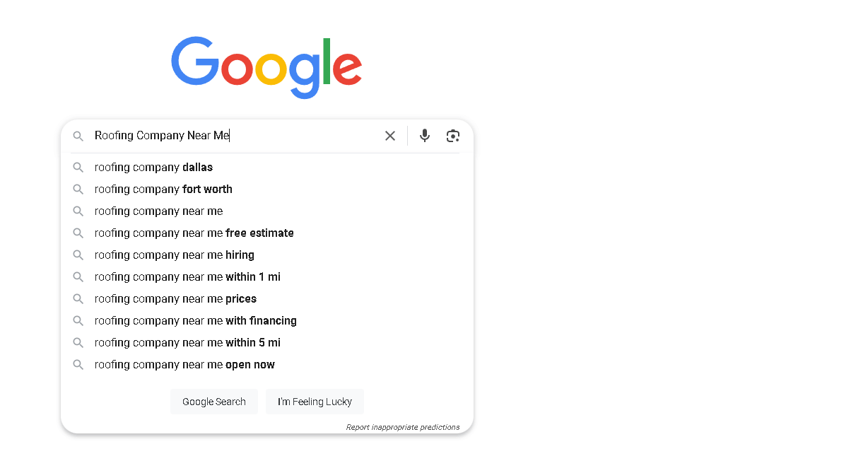
Task: Clear the search box with the X icon
Action: (x=390, y=136)
